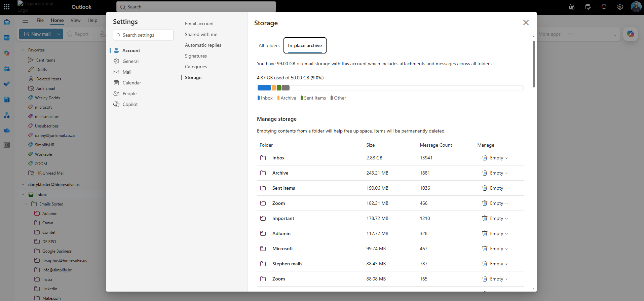
Task: Click trash icon for Microsoft row
Action: pos(485,249)
